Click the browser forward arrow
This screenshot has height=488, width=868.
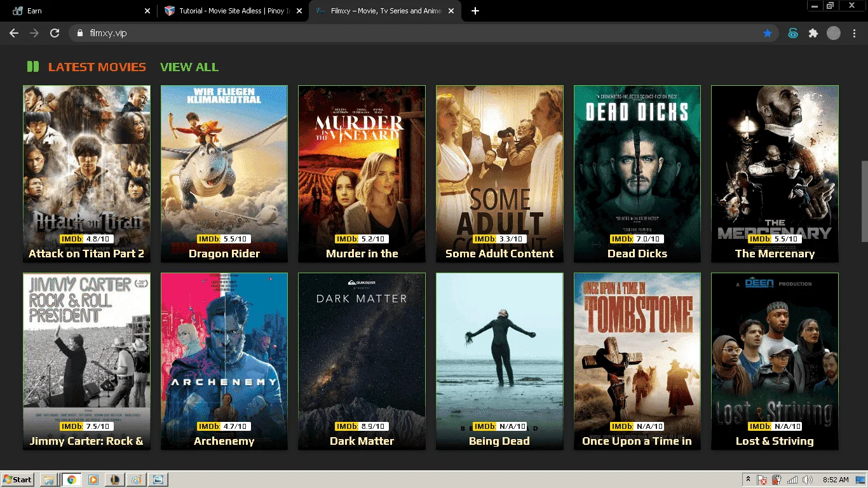pyautogui.click(x=34, y=33)
